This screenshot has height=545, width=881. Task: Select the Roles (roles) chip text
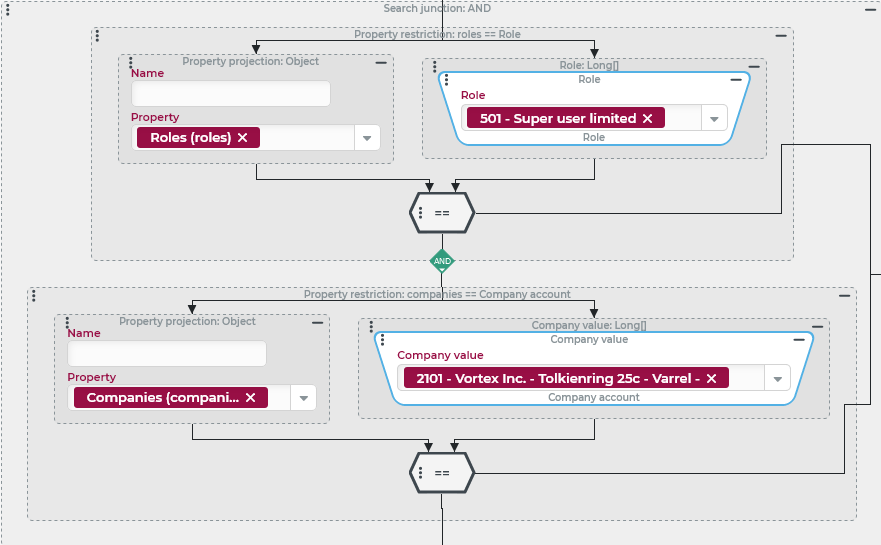(x=190, y=138)
